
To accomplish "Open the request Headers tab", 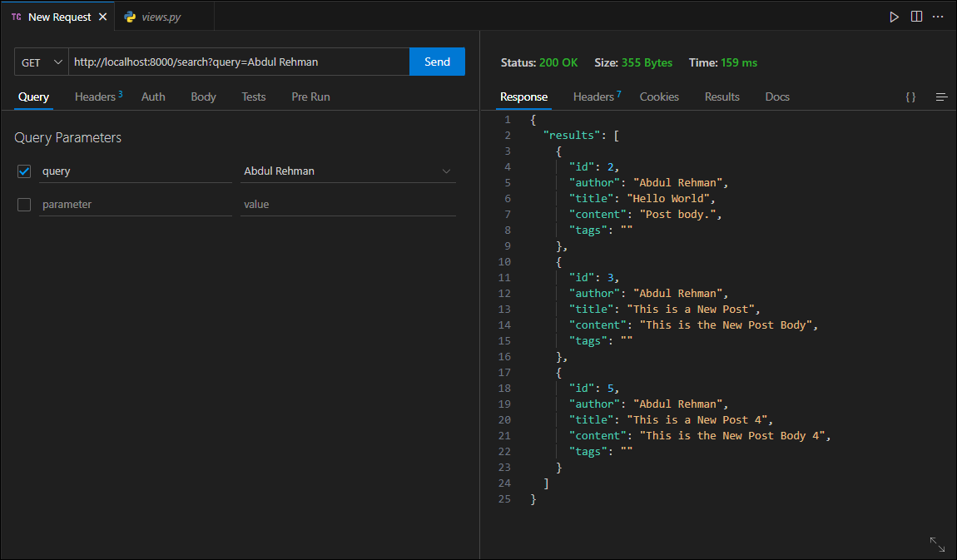I will (x=98, y=97).
